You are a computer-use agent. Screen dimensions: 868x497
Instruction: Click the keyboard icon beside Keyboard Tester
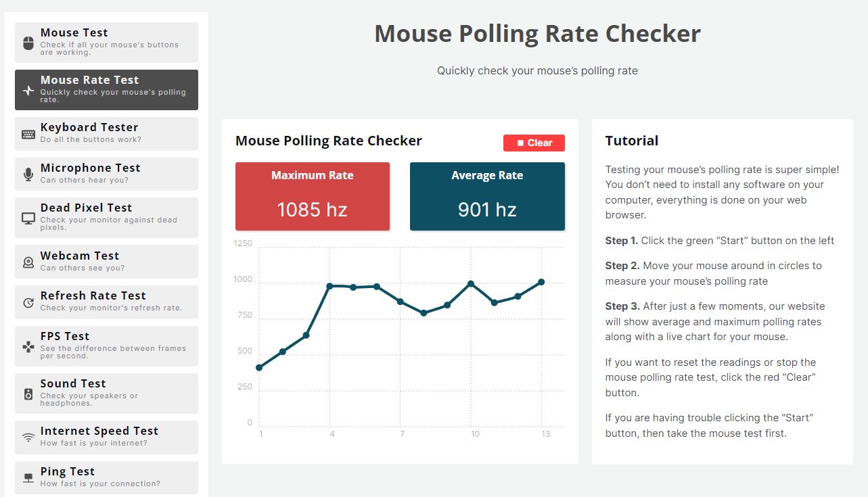point(28,134)
